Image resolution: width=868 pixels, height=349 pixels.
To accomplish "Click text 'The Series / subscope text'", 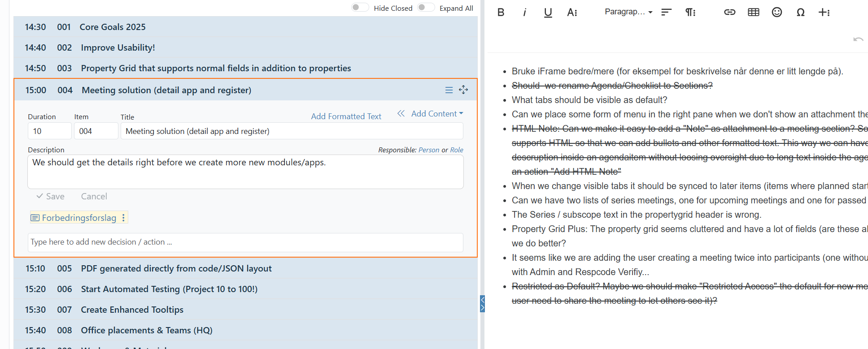I will (637, 215).
